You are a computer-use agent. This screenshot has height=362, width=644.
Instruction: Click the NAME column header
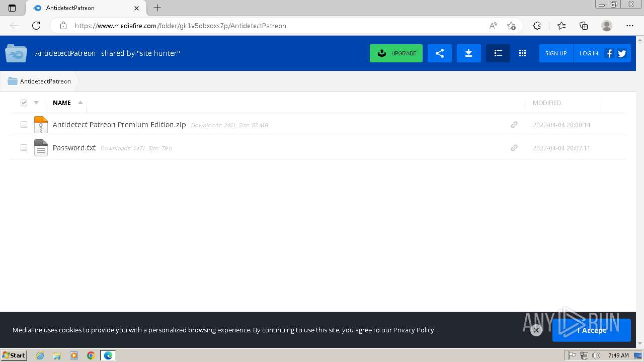point(62,103)
